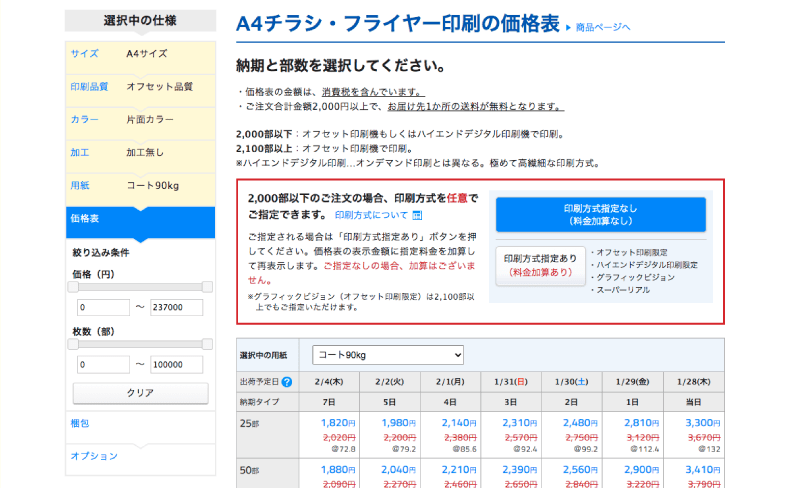
Task: Choose 1,820円 price for 25部 7日
Action: click(336, 424)
